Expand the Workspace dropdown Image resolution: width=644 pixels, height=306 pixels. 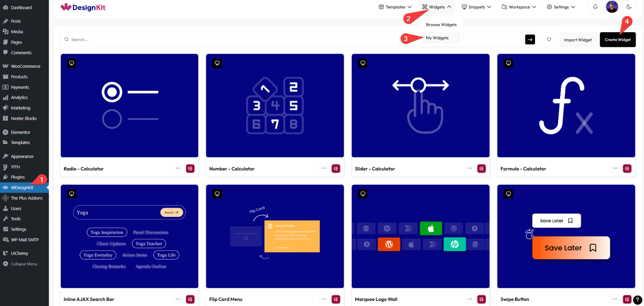point(519,7)
